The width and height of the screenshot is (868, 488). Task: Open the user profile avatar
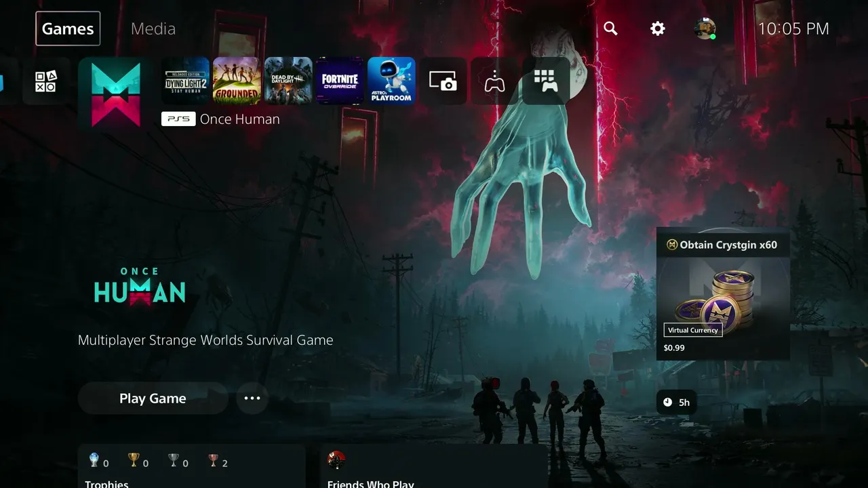705,28
